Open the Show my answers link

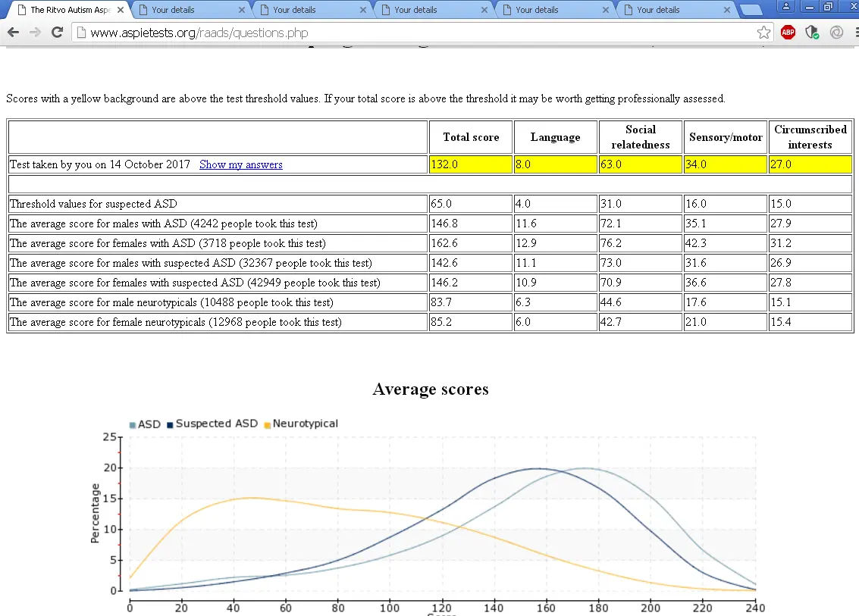241,164
